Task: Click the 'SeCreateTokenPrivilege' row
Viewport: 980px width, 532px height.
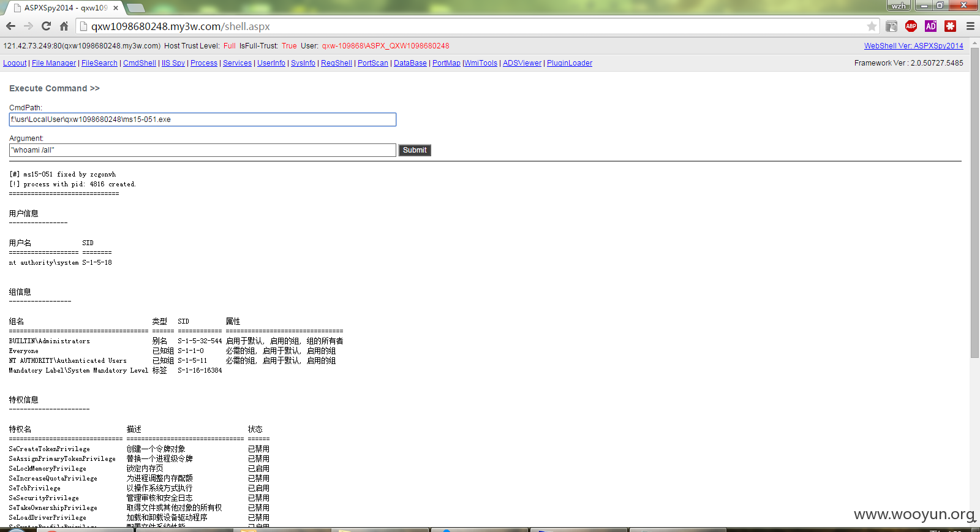Action: coord(139,449)
